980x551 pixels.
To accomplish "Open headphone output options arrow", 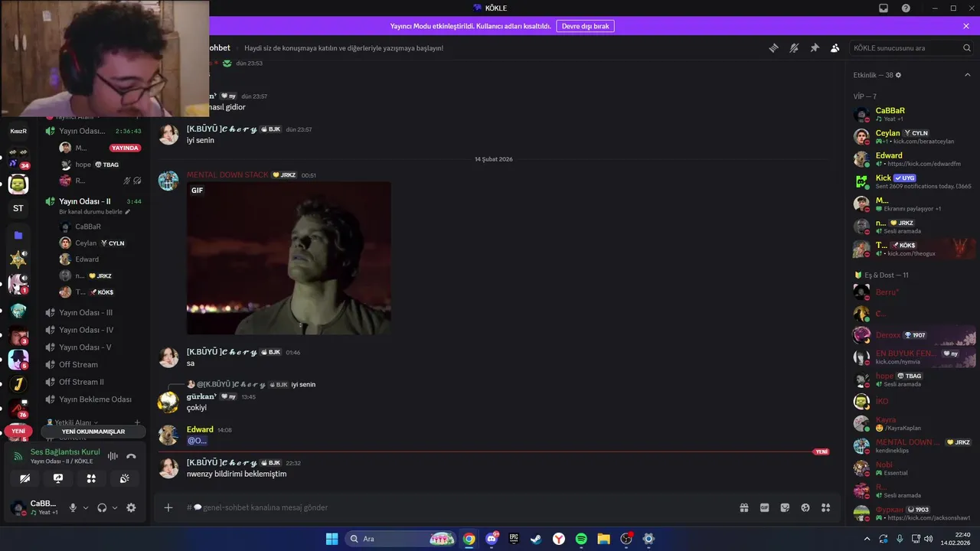I will point(115,507).
